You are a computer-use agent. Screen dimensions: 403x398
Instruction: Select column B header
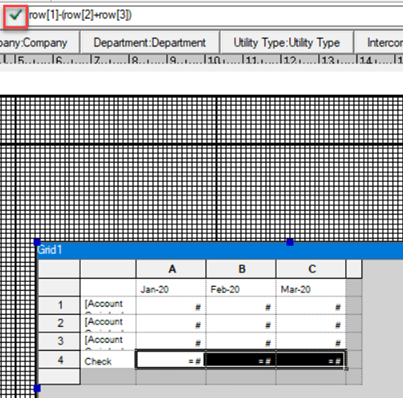coord(241,269)
